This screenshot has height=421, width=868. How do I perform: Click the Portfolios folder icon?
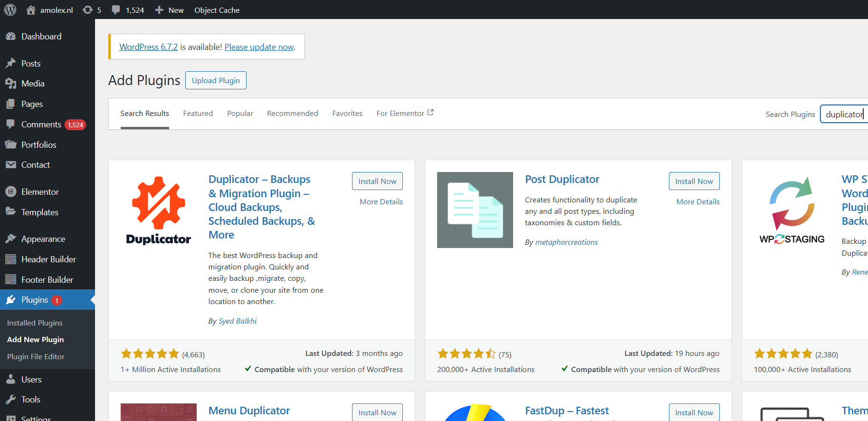point(10,144)
